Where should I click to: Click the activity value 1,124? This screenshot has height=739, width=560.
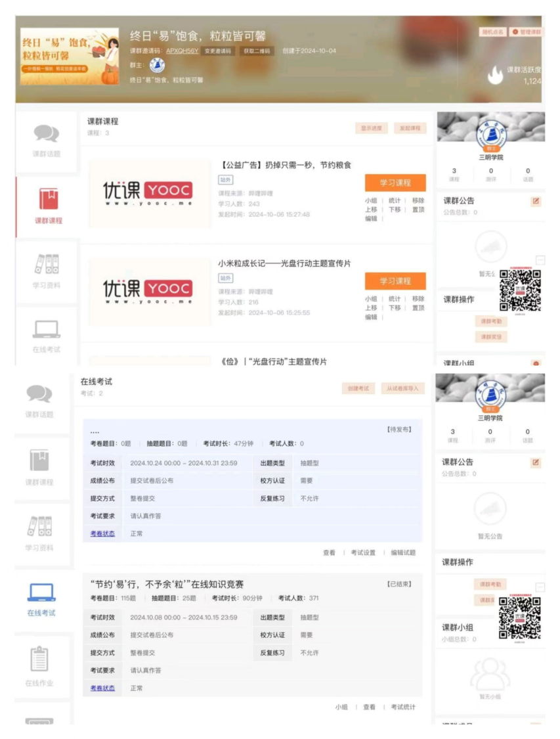[532, 81]
